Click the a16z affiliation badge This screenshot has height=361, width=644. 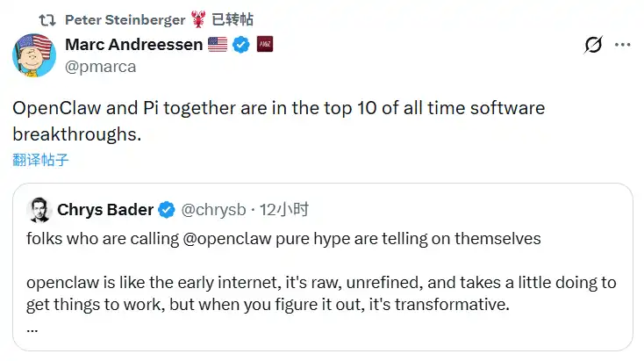[x=264, y=44]
